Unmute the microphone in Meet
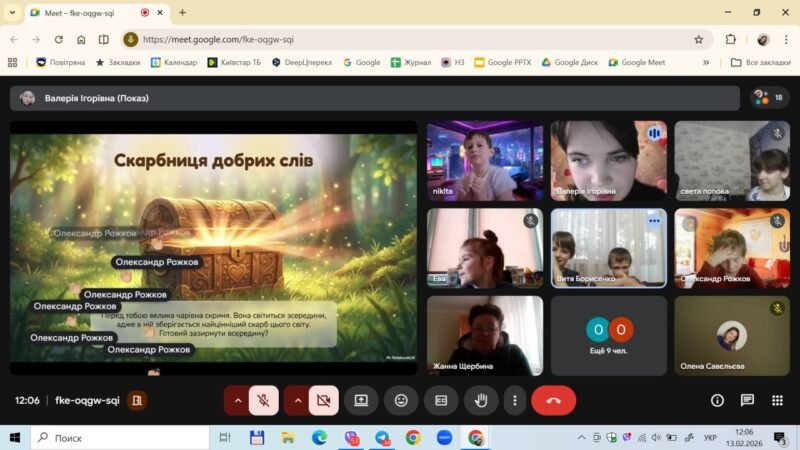800x450 pixels. click(x=264, y=400)
